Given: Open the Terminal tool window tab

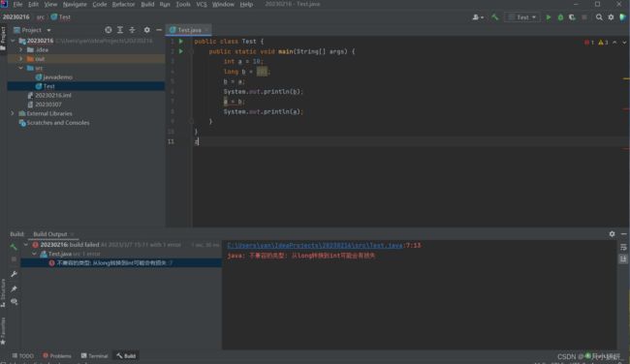Looking at the screenshot, I should 94,356.
